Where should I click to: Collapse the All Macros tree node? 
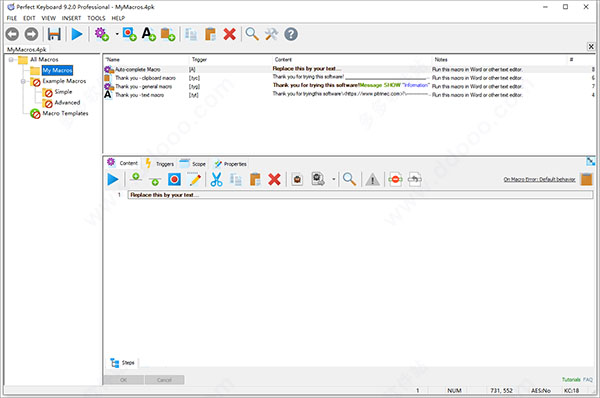(11, 60)
